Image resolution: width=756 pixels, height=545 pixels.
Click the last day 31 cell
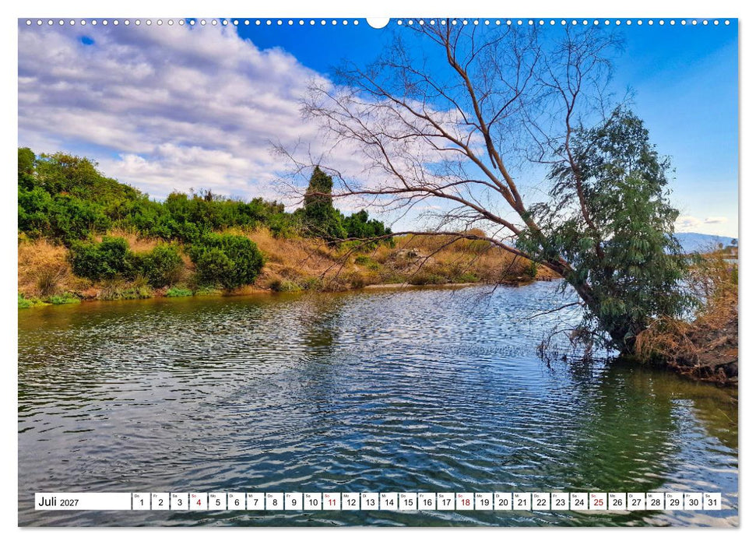(712, 501)
